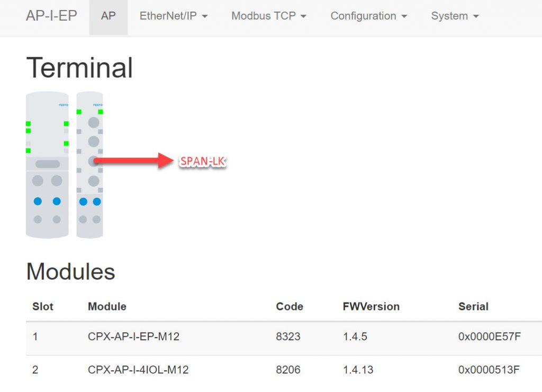
Task: Click the top IO-Link port on second module
Action: (x=94, y=122)
